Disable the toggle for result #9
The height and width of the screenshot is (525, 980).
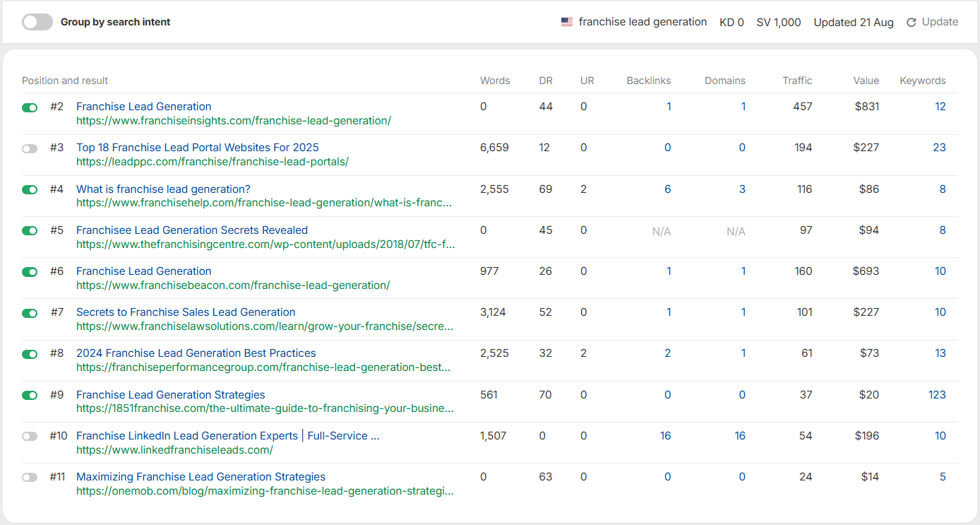[30, 395]
